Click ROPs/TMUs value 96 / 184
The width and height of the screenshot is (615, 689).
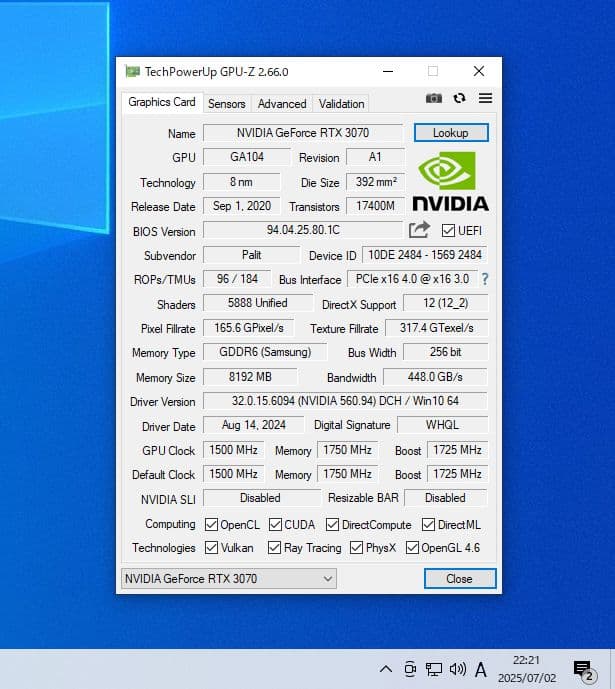[237, 279]
